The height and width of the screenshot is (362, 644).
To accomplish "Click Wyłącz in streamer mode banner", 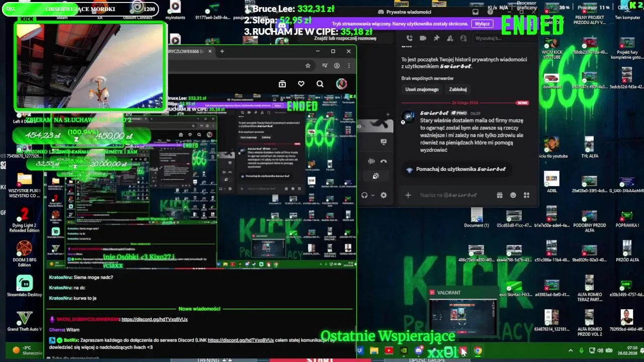I will pyautogui.click(x=482, y=24).
